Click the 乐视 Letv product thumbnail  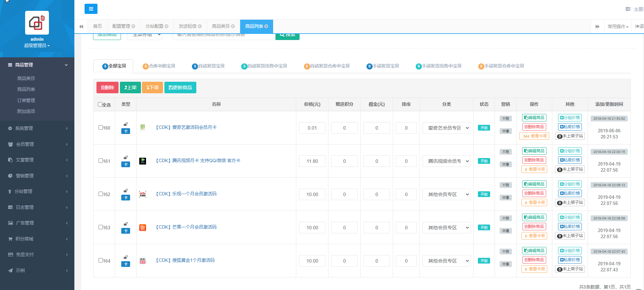click(143, 194)
